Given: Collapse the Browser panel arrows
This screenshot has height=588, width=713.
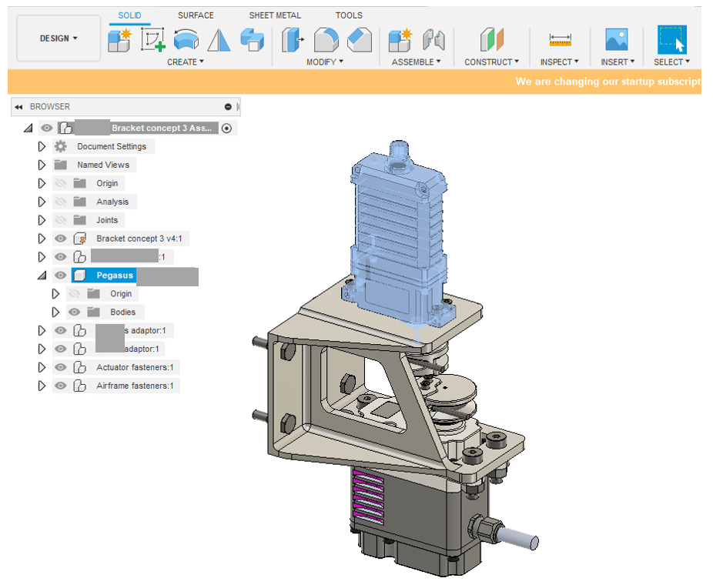Looking at the screenshot, I should (18, 107).
